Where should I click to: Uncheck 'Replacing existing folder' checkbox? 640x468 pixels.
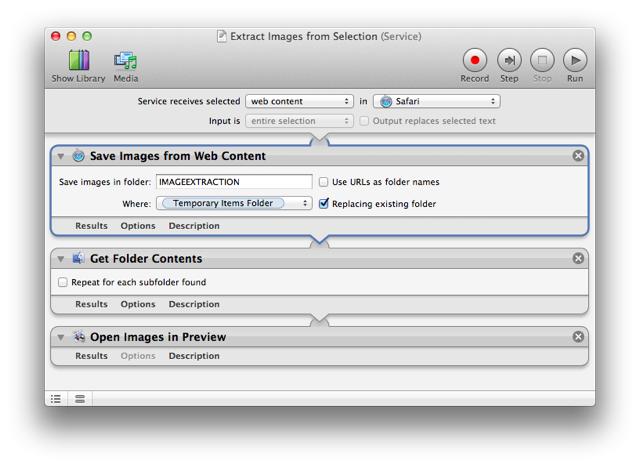pyautogui.click(x=323, y=203)
